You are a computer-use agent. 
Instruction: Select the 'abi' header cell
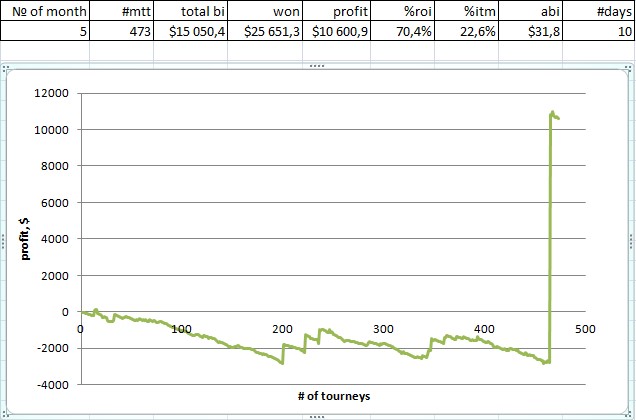(531, 11)
